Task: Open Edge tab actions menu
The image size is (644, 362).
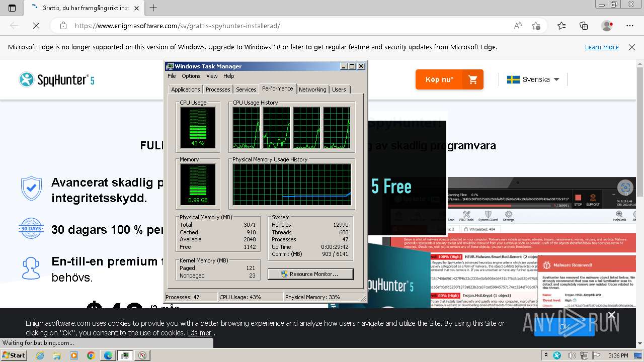Action: 12,8
